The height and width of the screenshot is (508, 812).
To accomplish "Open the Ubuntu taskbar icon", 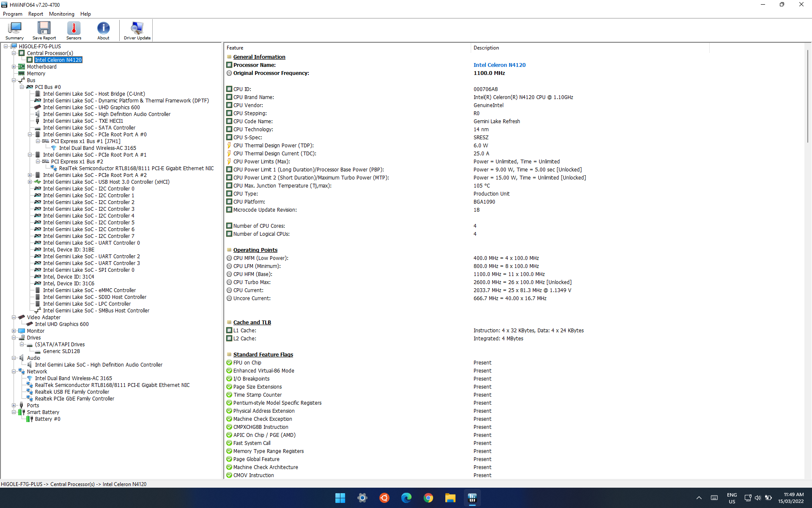I will (384, 498).
